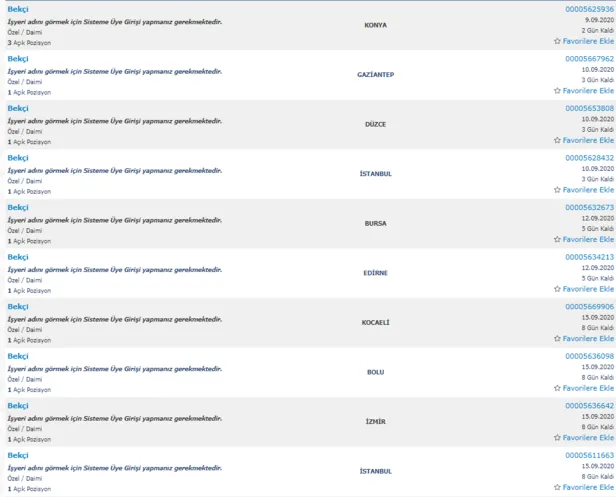This screenshot has width=616, height=497.
Task: Select the Bekçi title in the İzmir row
Action: coord(18,405)
